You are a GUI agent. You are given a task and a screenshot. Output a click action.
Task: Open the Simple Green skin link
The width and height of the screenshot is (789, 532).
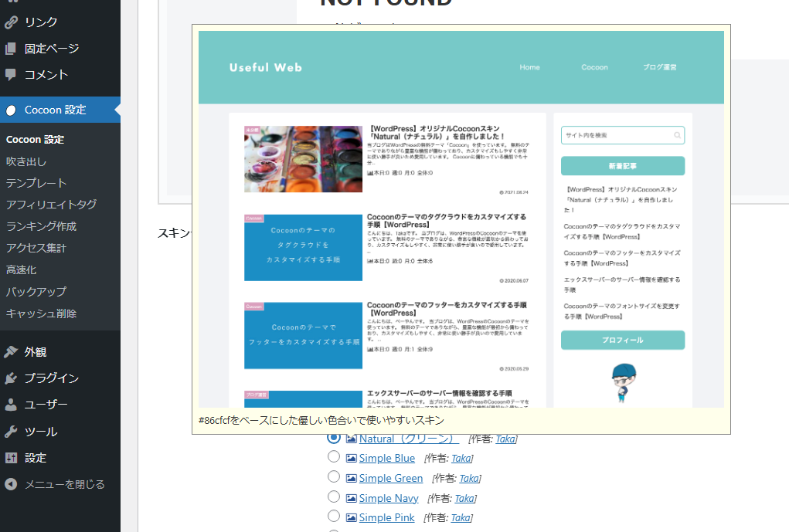[x=391, y=479]
